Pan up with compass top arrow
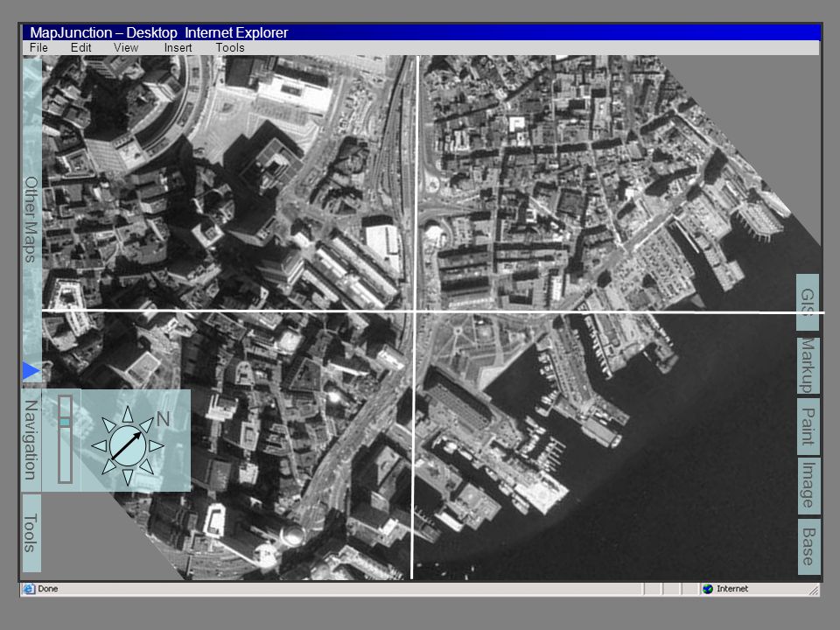This screenshot has width=840, height=630. pyautogui.click(x=128, y=415)
